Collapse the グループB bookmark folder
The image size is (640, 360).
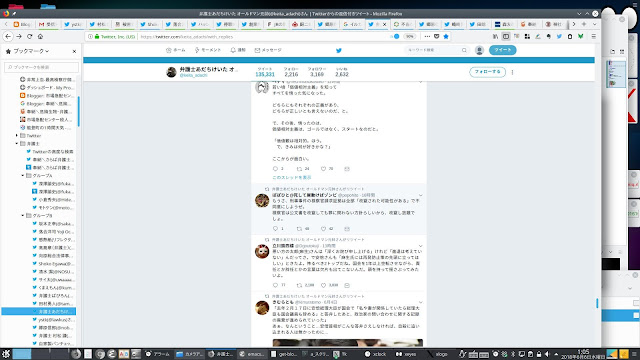coord(23,216)
